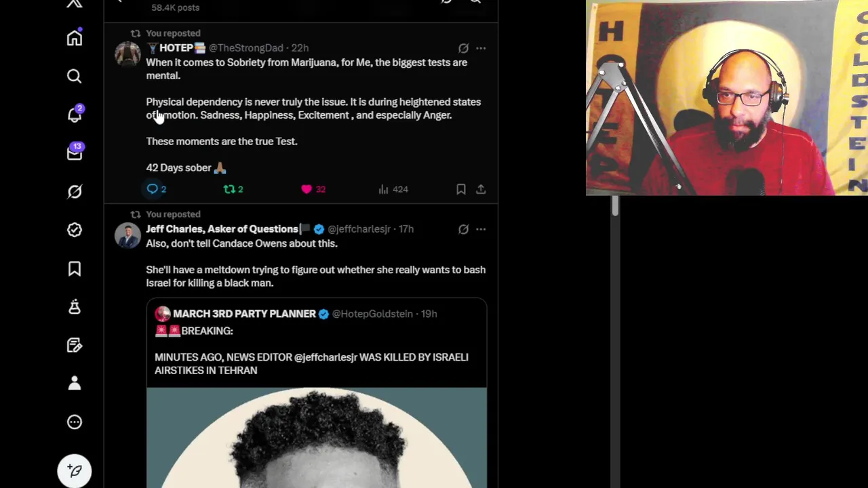The width and height of the screenshot is (868, 488).
Task: Open the Home icon in sidebar
Action: (75, 38)
